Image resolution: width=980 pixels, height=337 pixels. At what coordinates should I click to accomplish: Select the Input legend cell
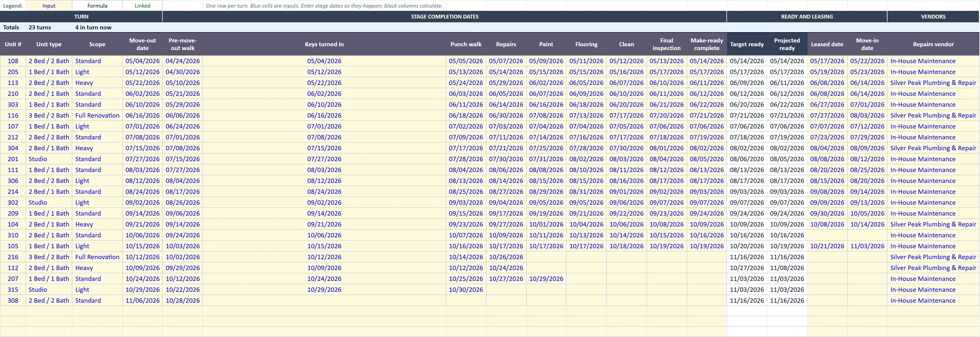pyautogui.click(x=49, y=6)
